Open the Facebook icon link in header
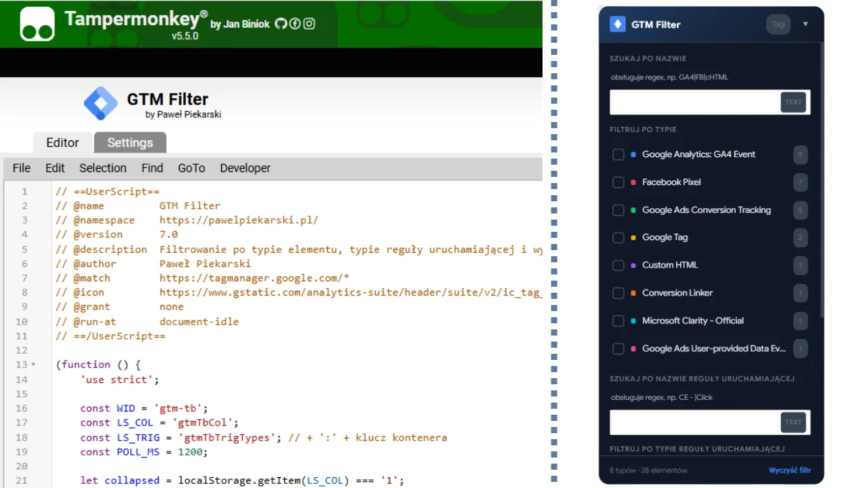The height and width of the screenshot is (488, 868). coord(295,24)
